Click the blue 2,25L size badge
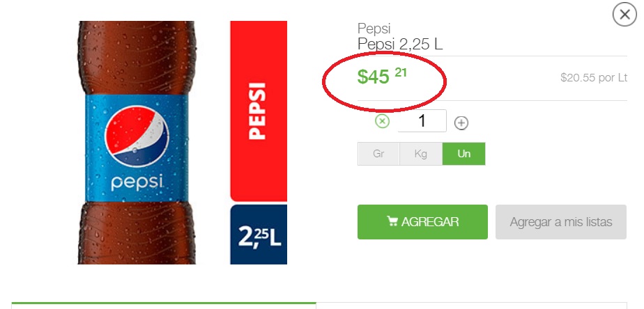Image resolution: width=644 pixels, height=309 pixels. coord(259,235)
